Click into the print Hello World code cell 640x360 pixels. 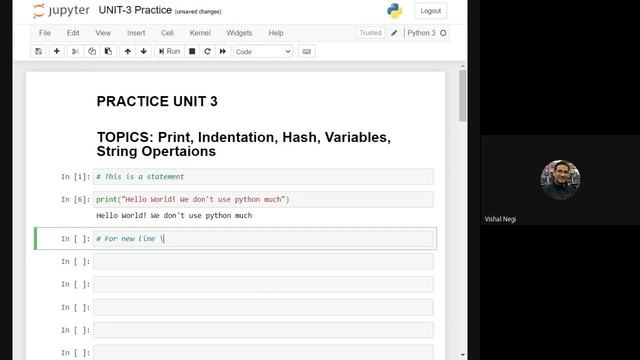point(263,200)
